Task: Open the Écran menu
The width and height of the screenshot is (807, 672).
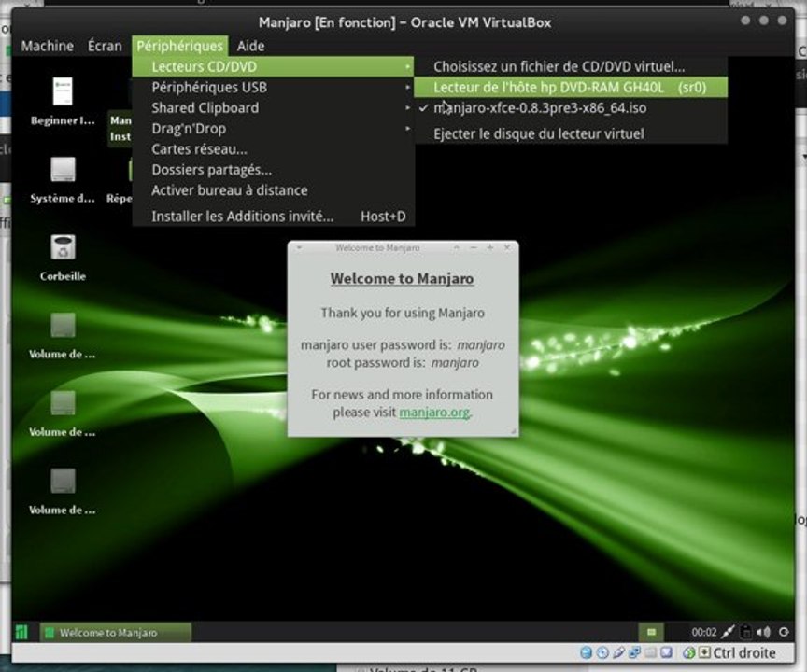Action: pyautogui.click(x=105, y=46)
